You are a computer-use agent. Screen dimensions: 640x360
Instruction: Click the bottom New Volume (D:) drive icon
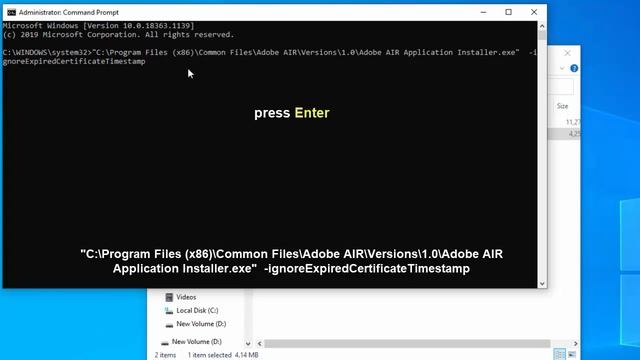(165, 342)
